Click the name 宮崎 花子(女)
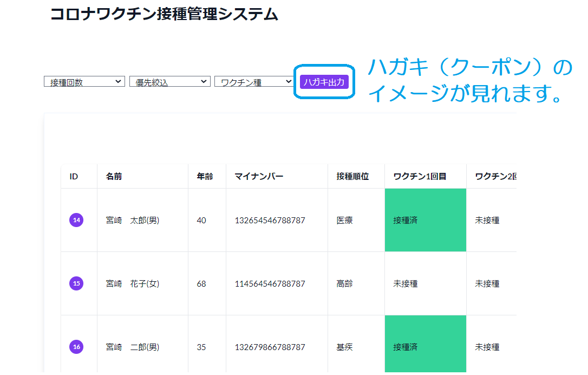This screenshot has height=375, width=588. click(132, 284)
